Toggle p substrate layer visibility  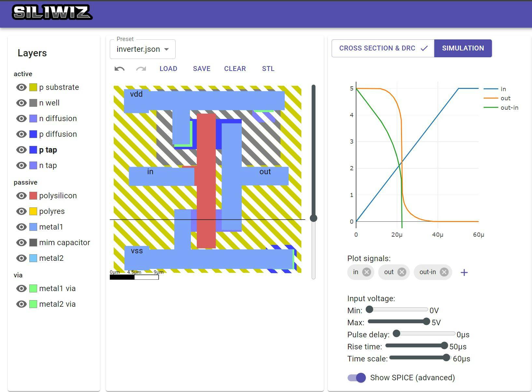[x=21, y=87]
